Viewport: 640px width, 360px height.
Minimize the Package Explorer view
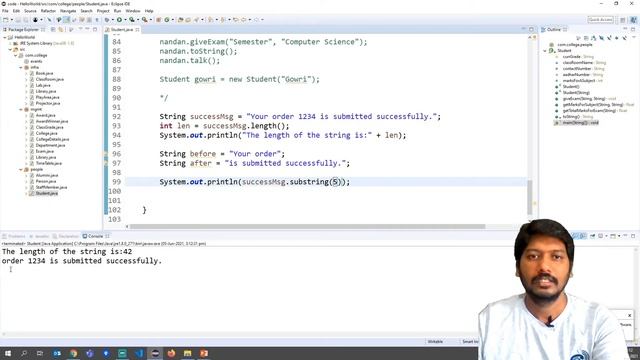pyautogui.click(x=87, y=29)
